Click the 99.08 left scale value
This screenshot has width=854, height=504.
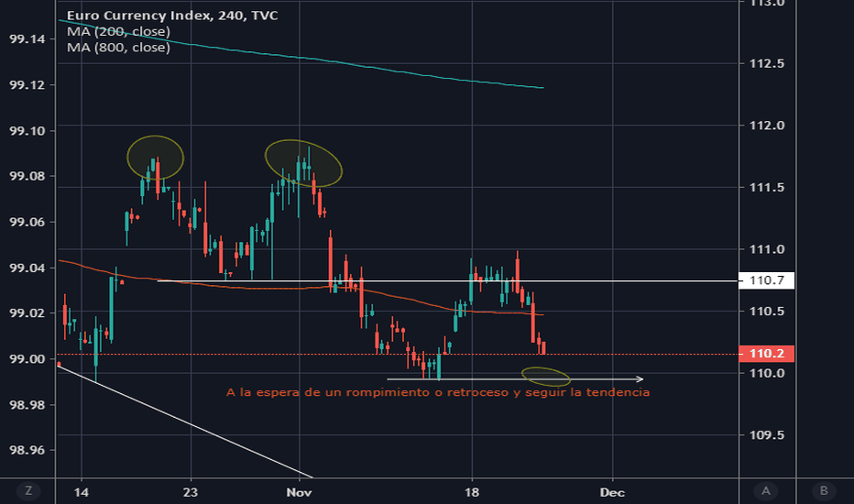(27, 177)
